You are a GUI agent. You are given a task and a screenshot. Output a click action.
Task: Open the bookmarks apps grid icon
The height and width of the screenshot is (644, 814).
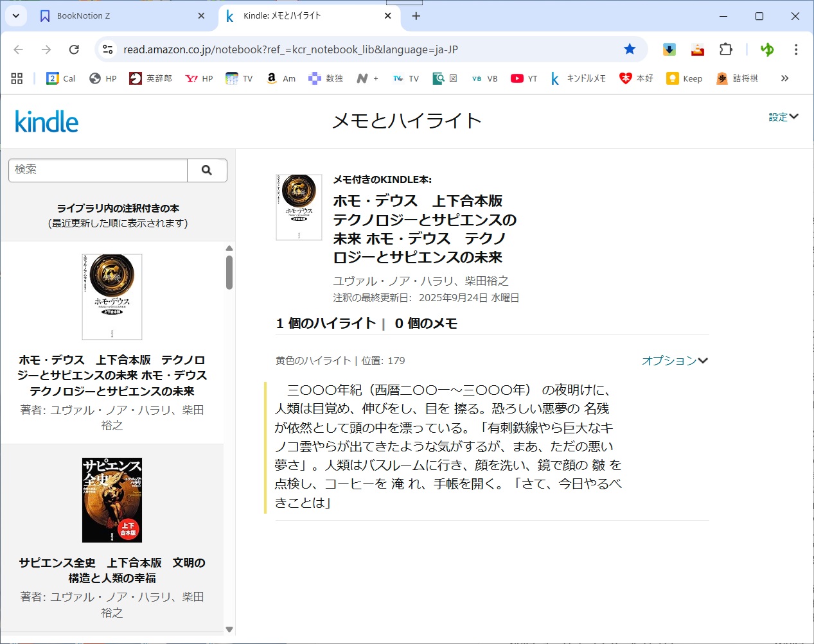(x=17, y=78)
